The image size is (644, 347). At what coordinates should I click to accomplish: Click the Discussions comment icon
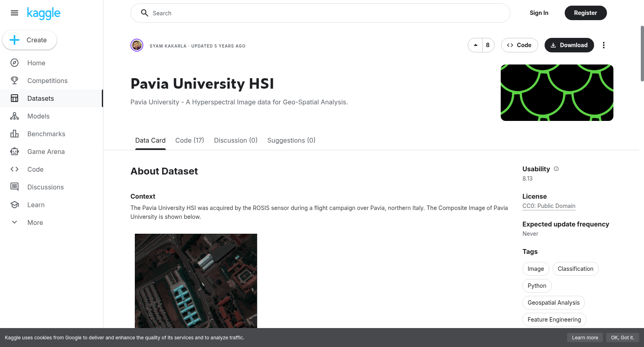pyautogui.click(x=14, y=187)
